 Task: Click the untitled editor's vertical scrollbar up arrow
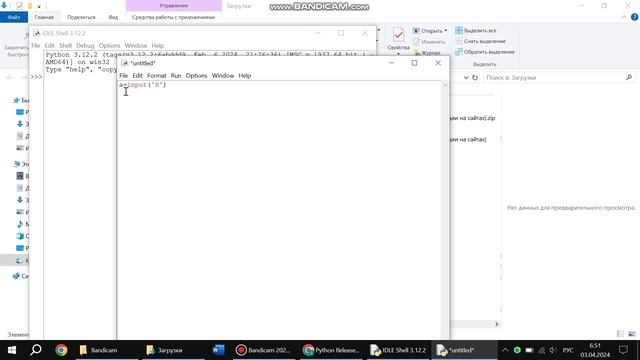click(445, 85)
